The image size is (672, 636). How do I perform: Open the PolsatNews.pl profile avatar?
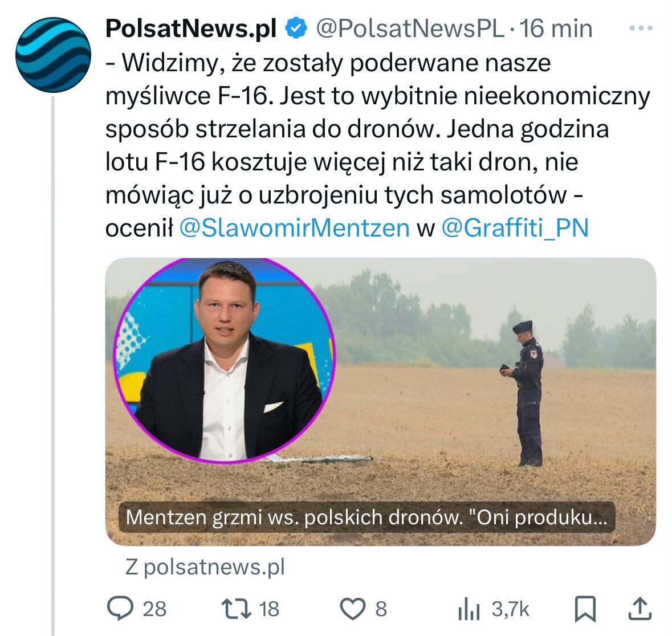[x=52, y=55]
